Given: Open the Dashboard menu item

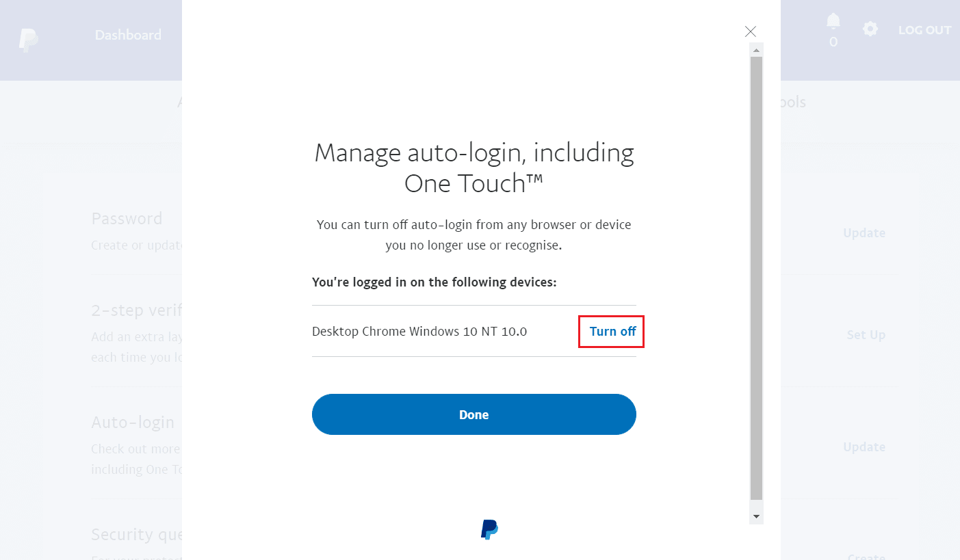Looking at the screenshot, I should click(x=128, y=35).
